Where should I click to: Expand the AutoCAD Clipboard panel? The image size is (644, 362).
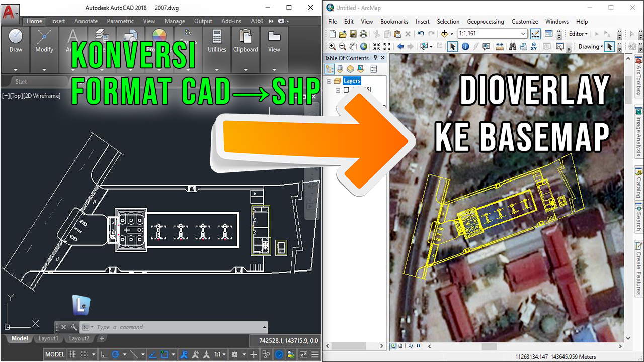[246, 70]
